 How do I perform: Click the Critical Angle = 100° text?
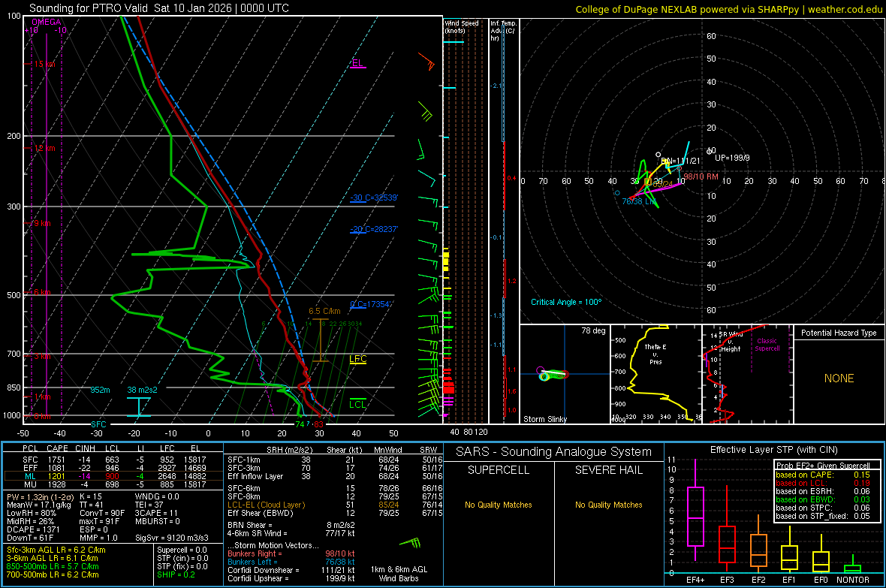tap(566, 302)
